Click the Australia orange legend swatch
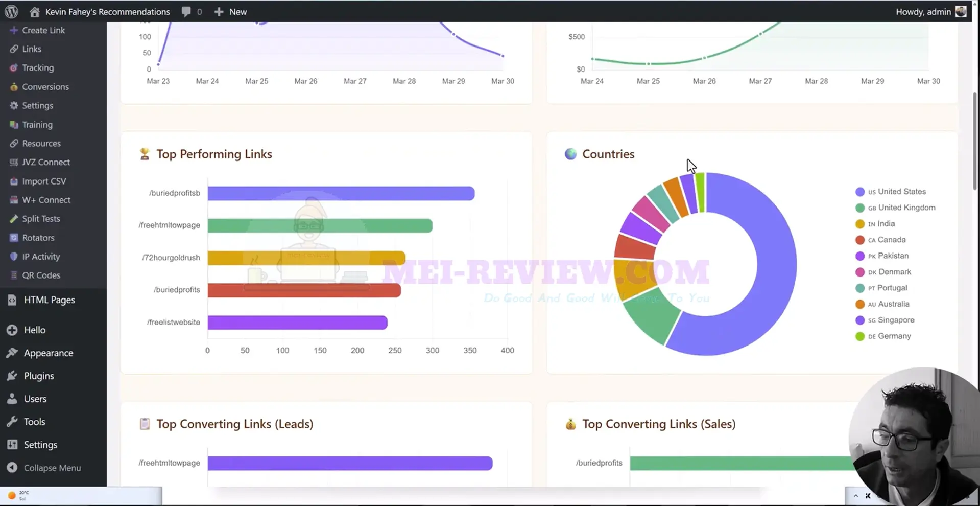980x506 pixels. pyautogui.click(x=860, y=304)
